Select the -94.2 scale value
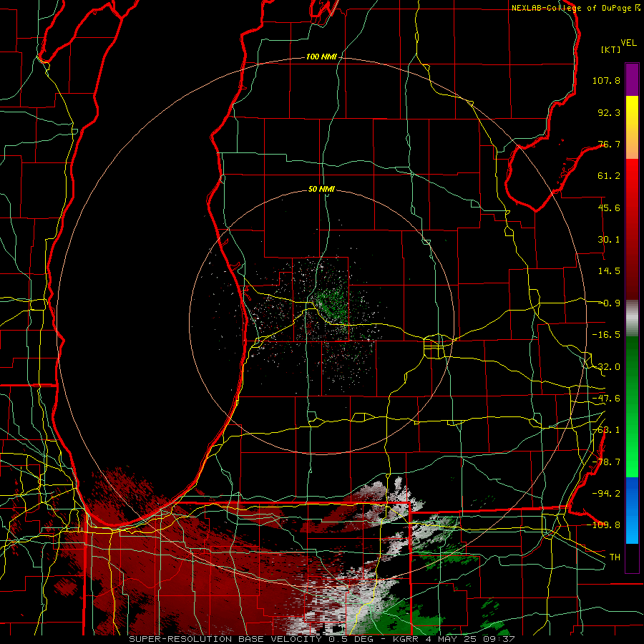 point(606,493)
